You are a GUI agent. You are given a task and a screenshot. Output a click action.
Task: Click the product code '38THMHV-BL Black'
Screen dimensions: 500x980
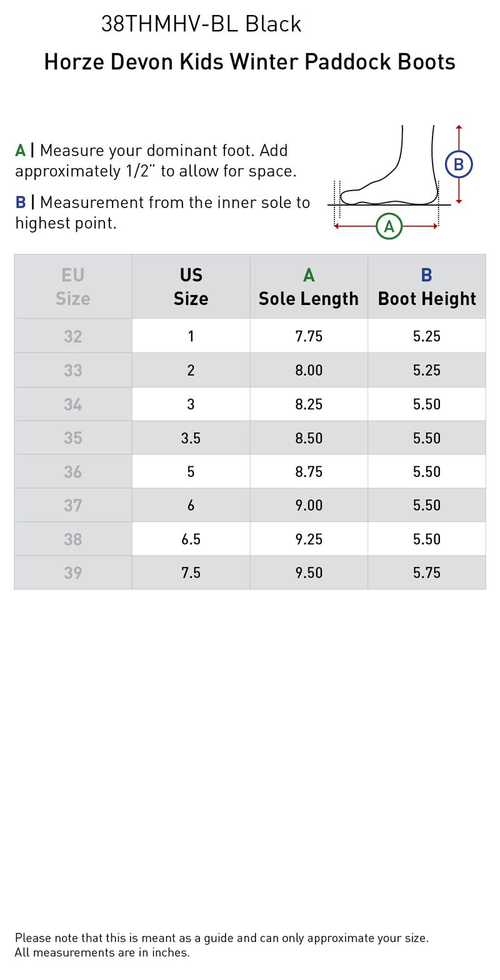coord(201,24)
